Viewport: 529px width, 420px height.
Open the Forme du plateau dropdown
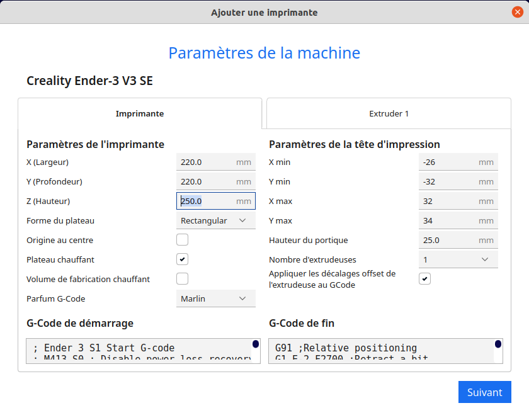(x=215, y=220)
